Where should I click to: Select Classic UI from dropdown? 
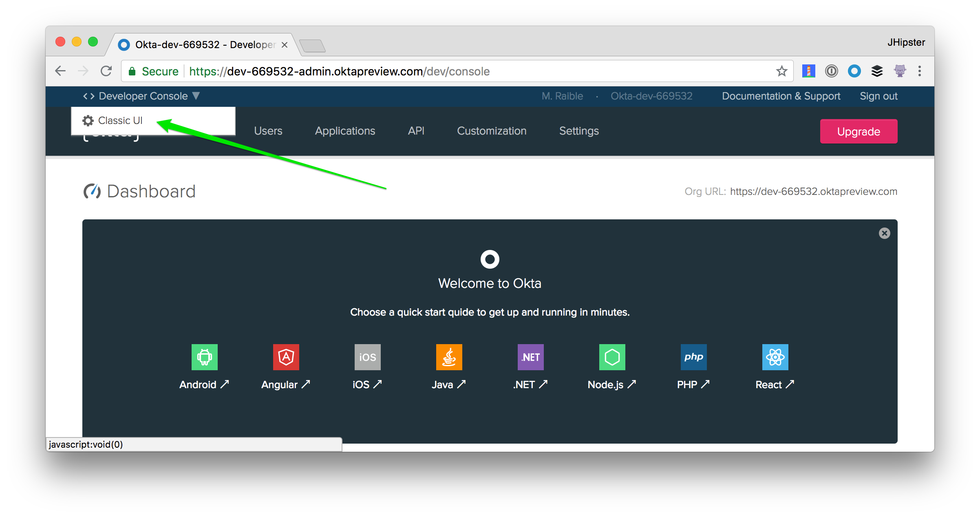tap(120, 121)
